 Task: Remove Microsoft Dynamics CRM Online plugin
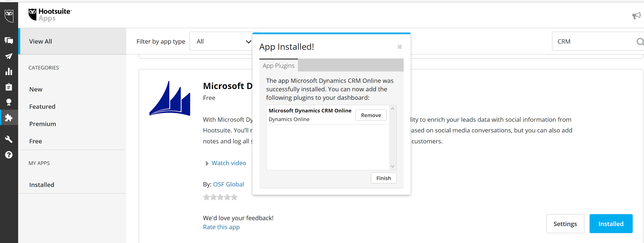tap(371, 115)
